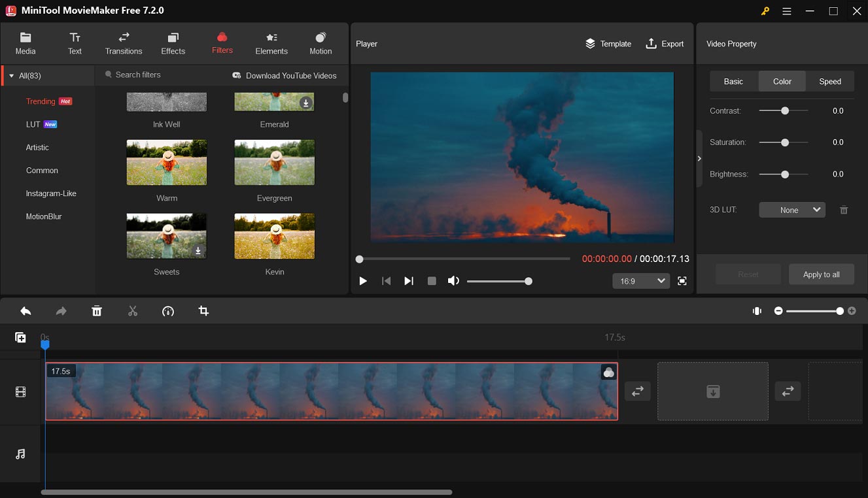The image size is (868, 498).
Task: Open the Text tab
Action: [75, 43]
